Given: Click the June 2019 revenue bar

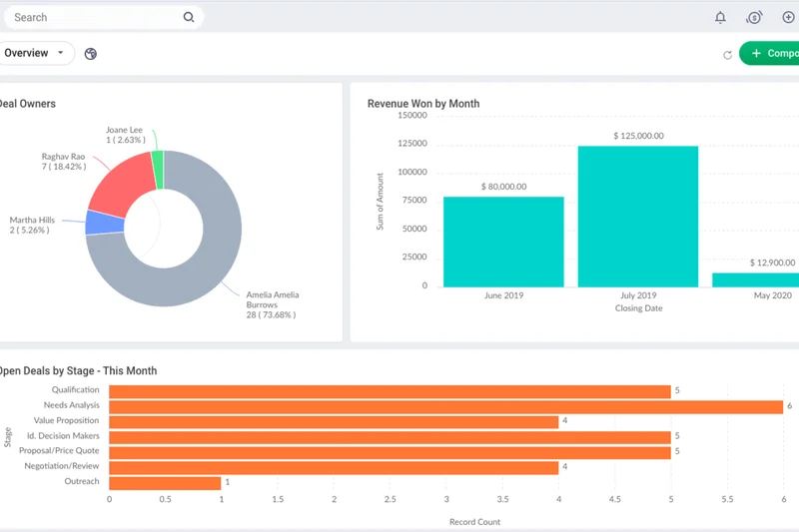Looking at the screenshot, I should tap(503, 242).
